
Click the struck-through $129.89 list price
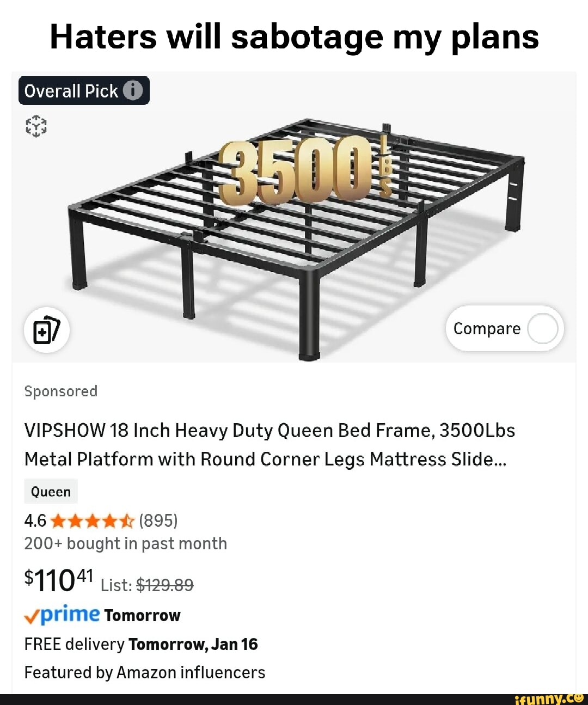click(164, 585)
